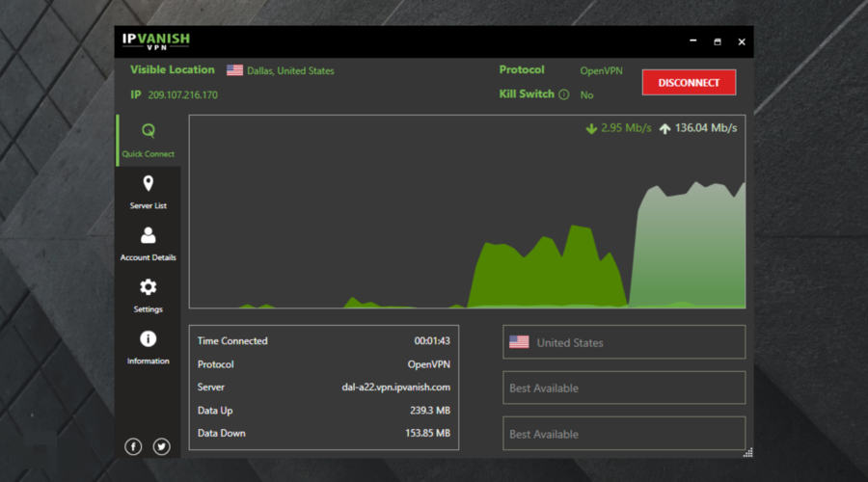Close the IPVanish window
868x482 pixels.
(742, 41)
